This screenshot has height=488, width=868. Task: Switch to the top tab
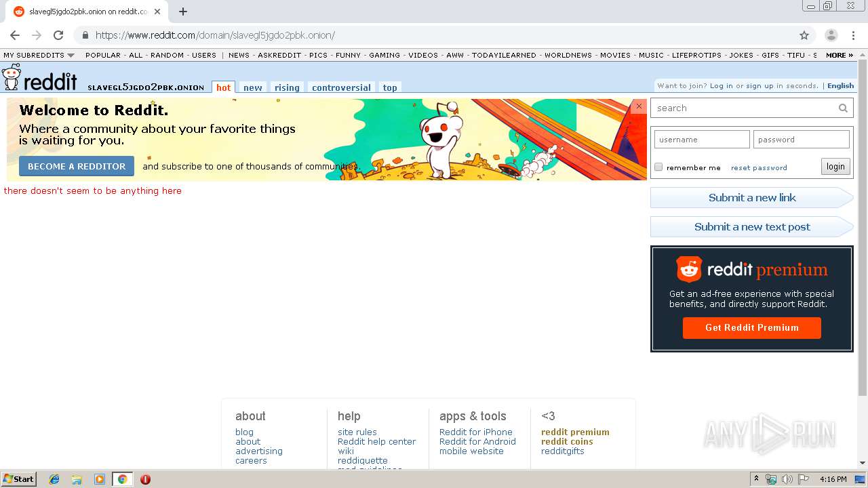[390, 87]
